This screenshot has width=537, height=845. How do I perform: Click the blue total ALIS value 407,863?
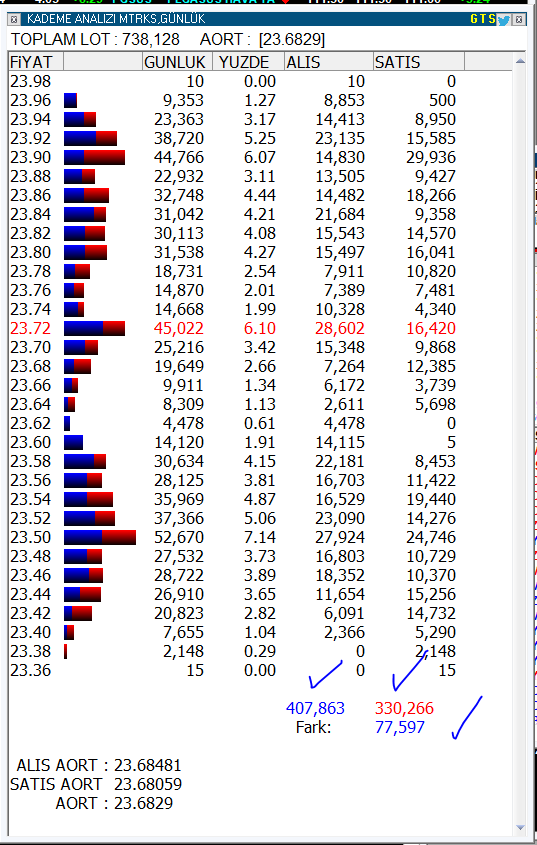[x=315, y=708]
